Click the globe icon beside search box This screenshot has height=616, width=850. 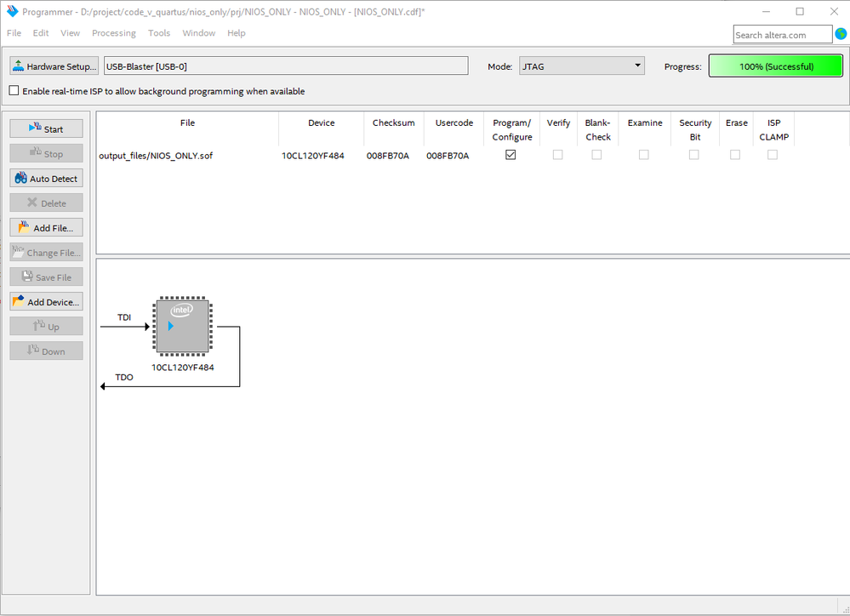[x=841, y=34]
